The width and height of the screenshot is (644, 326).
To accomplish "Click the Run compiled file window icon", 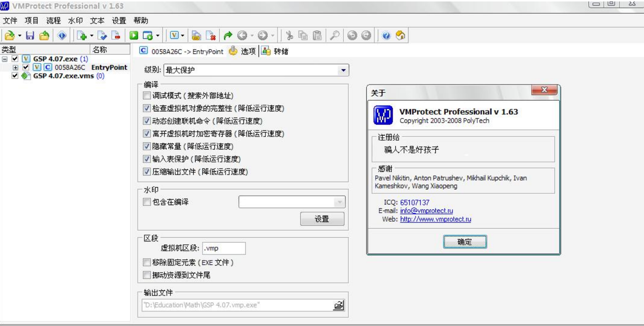I will (x=148, y=36).
